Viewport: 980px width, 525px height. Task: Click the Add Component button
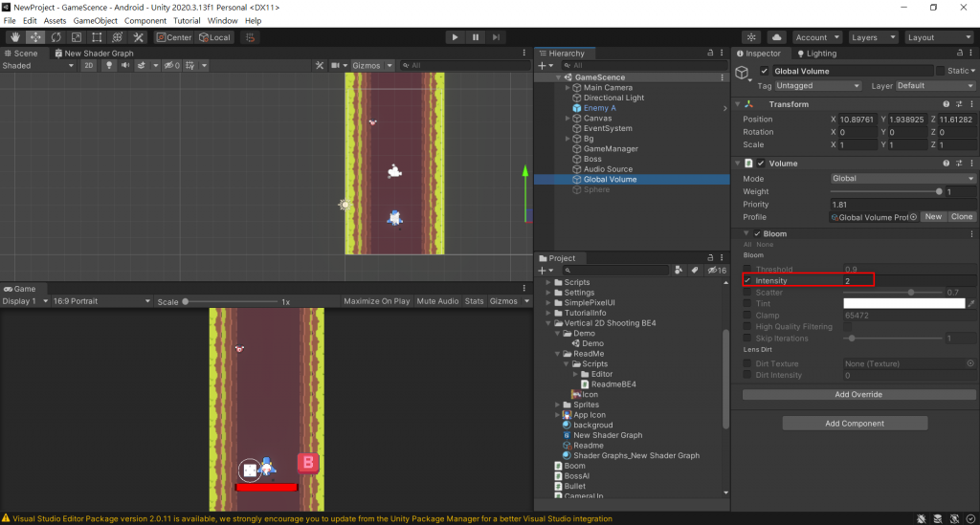[x=855, y=424]
